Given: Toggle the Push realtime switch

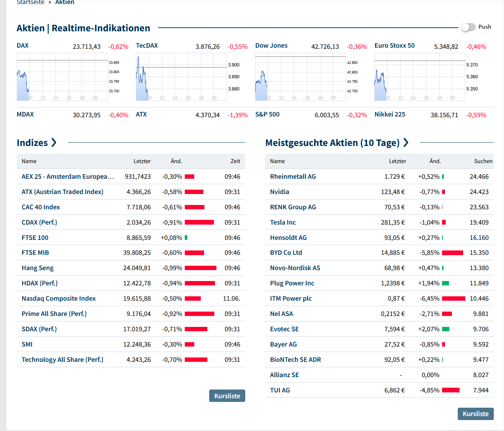Looking at the screenshot, I should click(468, 27).
